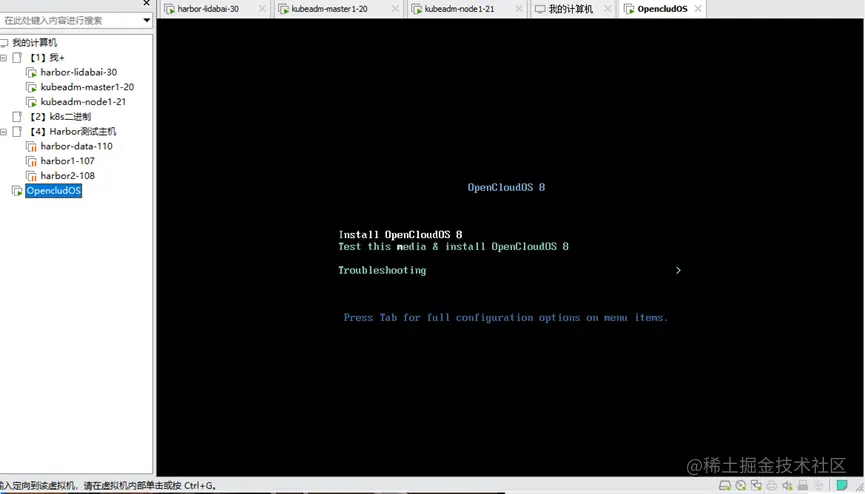The image size is (865, 494).
Task: Collapse the 【1】我+ folder
Action: [4, 57]
